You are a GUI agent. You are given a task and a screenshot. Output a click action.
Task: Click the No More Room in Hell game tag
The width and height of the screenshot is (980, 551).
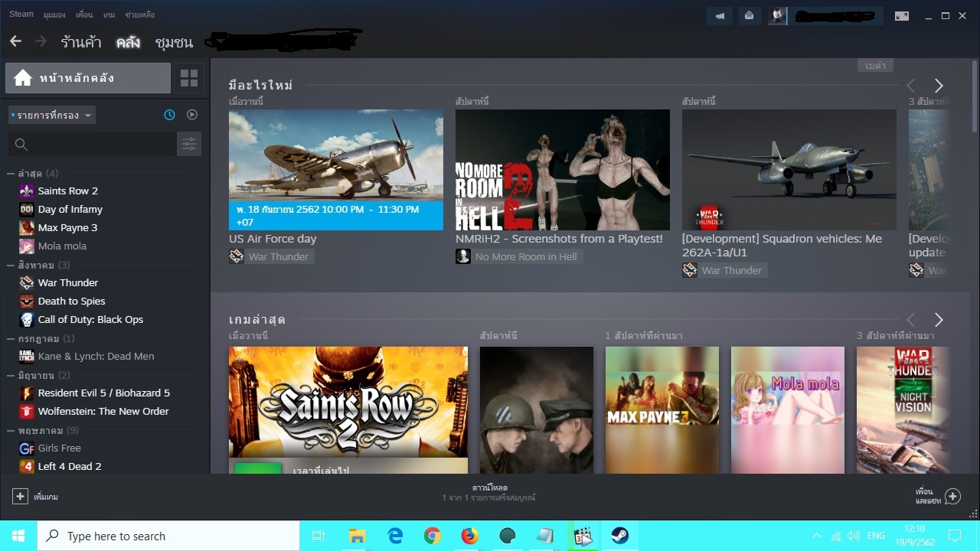[x=519, y=256]
